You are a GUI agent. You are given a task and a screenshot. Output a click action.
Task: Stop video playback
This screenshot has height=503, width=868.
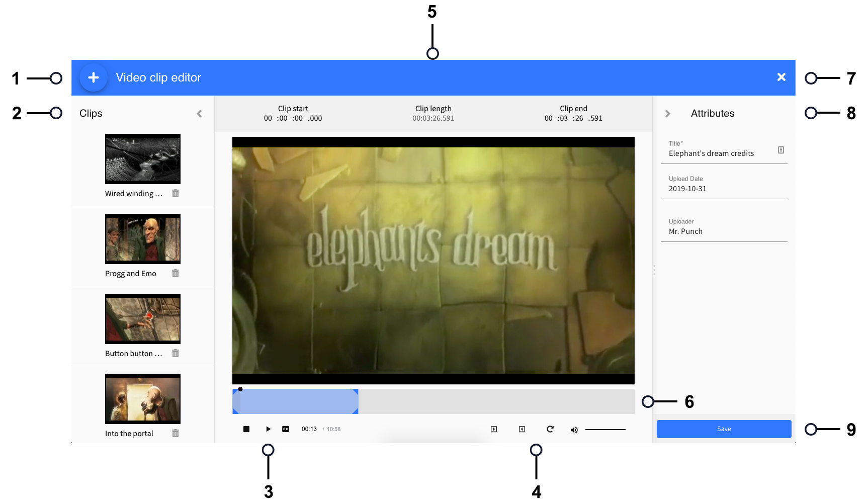pos(246,429)
